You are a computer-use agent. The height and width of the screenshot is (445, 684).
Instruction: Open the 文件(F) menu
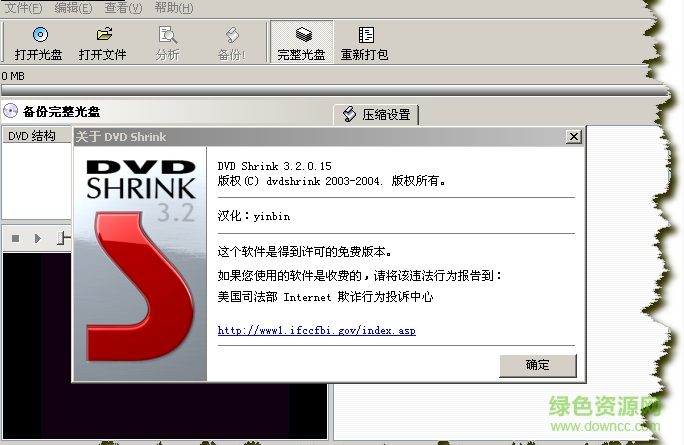[24, 7]
